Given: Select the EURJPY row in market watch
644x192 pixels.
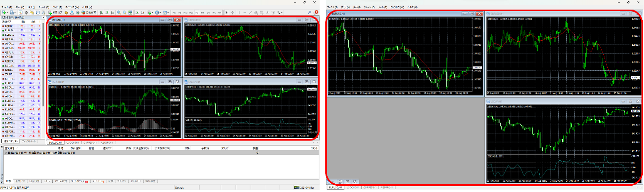Looking at the screenshot, I should 21,30.
